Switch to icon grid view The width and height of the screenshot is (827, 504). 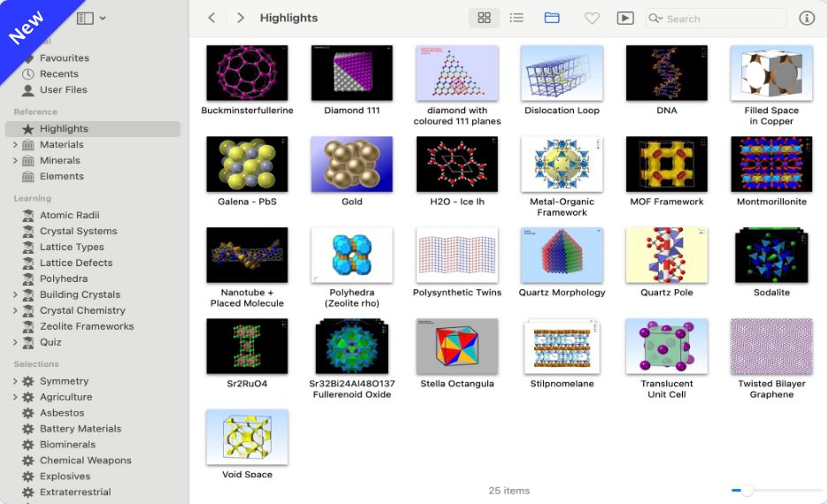point(484,18)
